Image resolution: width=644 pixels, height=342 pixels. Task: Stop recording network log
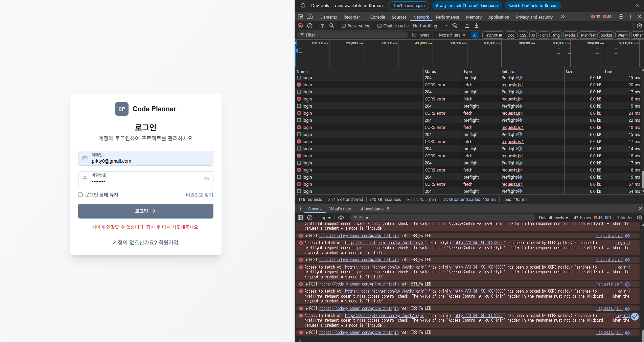(300, 26)
